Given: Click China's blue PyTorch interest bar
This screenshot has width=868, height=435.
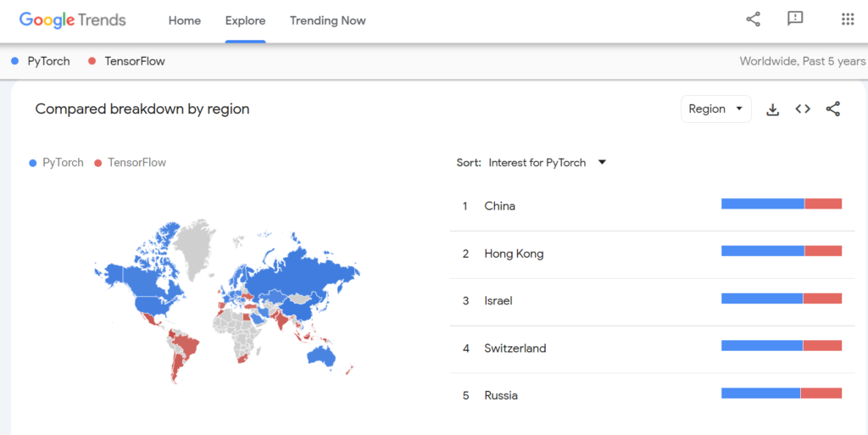Looking at the screenshot, I should pos(763,204).
